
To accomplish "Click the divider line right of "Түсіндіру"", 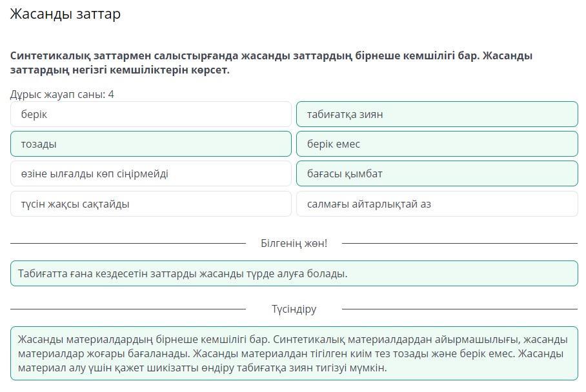I will (460, 309).
